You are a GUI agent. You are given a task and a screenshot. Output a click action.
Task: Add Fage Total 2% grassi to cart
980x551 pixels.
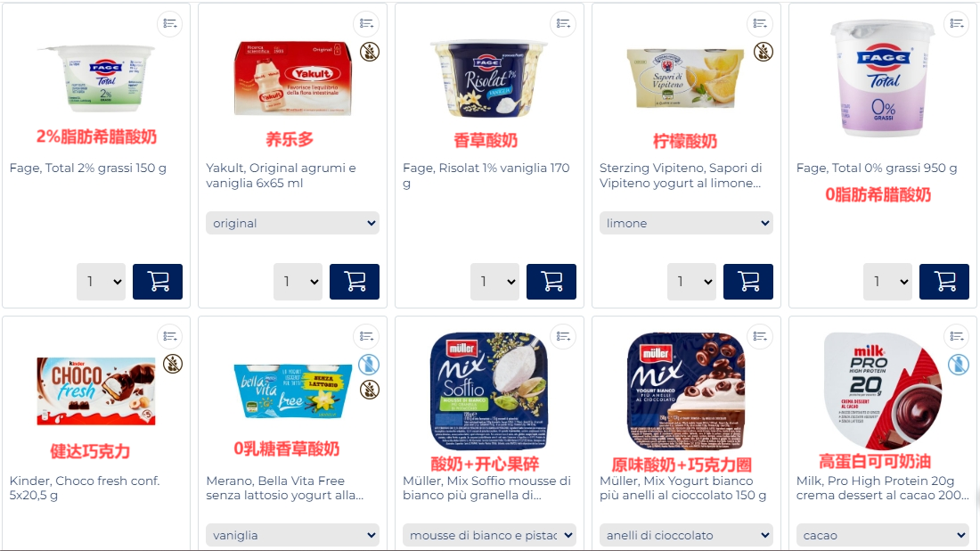coord(158,282)
